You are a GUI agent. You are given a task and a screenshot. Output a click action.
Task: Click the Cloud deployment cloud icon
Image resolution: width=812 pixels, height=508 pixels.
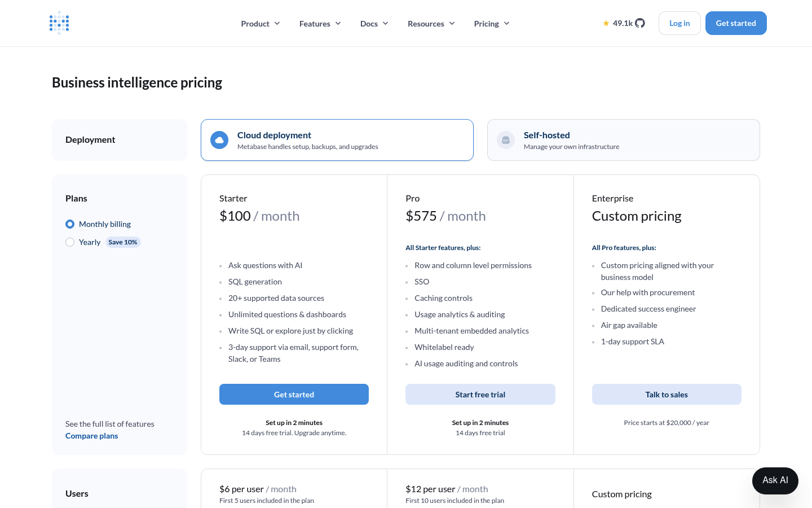point(219,140)
